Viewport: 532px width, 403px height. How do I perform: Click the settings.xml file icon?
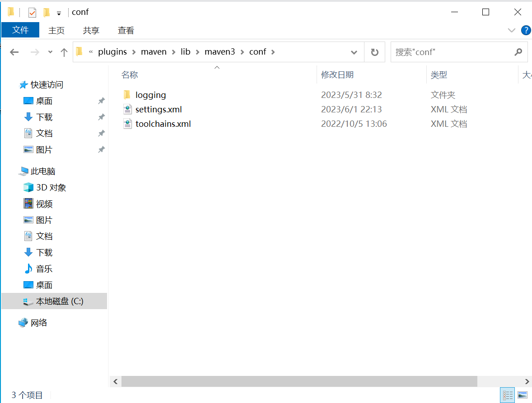tap(127, 110)
